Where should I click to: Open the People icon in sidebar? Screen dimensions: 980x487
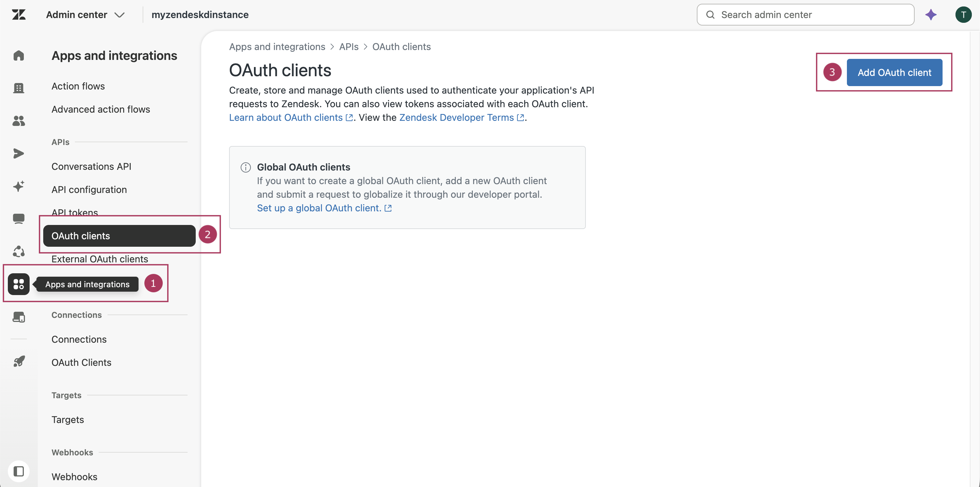click(x=19, y=121)
